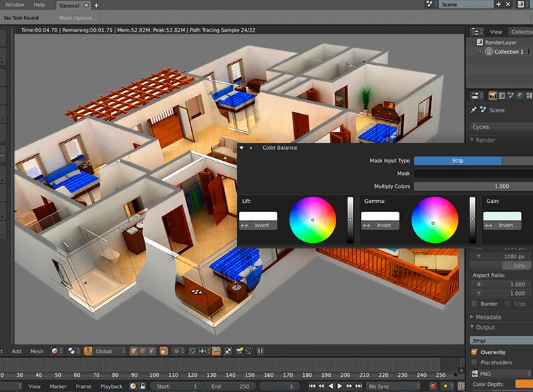The image size is (533, 392).
Task: Enable the Overwrite checkbox
Action: (x=474, y=351)
